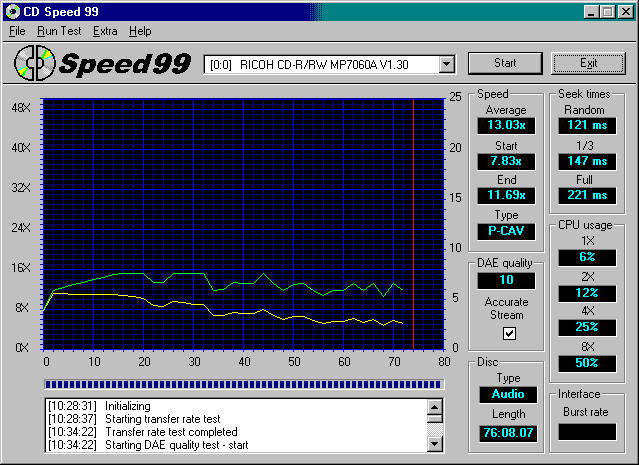Toggle the Accurate Stream checkbox

click(509, 333)
